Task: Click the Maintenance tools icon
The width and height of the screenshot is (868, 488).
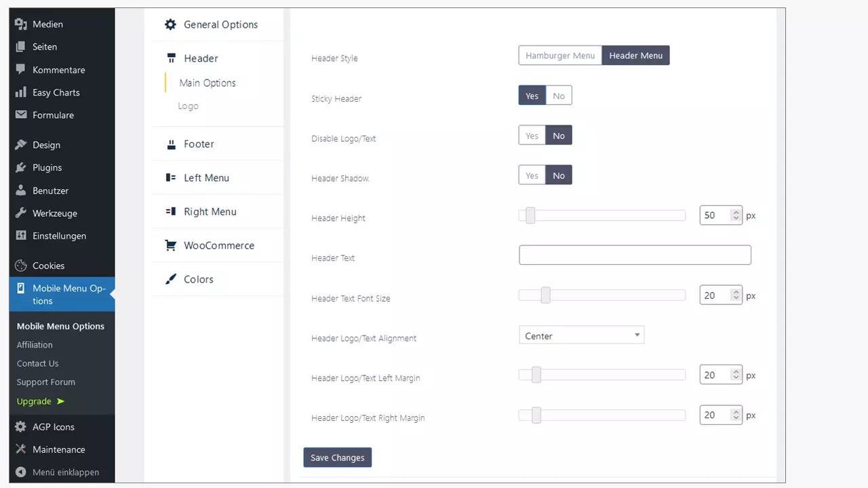Action: (x=21, y=449)
